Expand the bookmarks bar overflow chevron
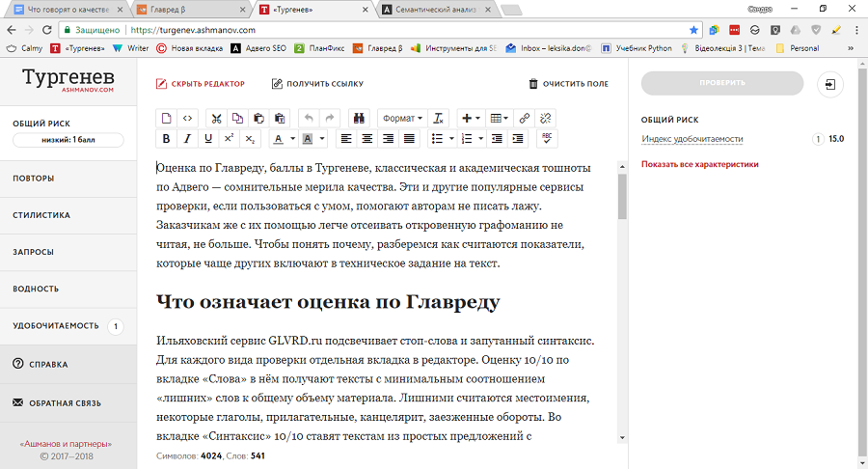 tap(851, 48)
